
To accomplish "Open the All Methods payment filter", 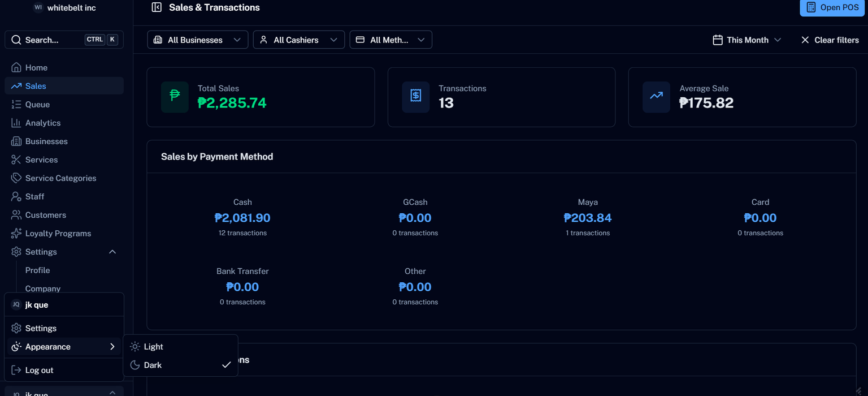I will coord(390,40).
